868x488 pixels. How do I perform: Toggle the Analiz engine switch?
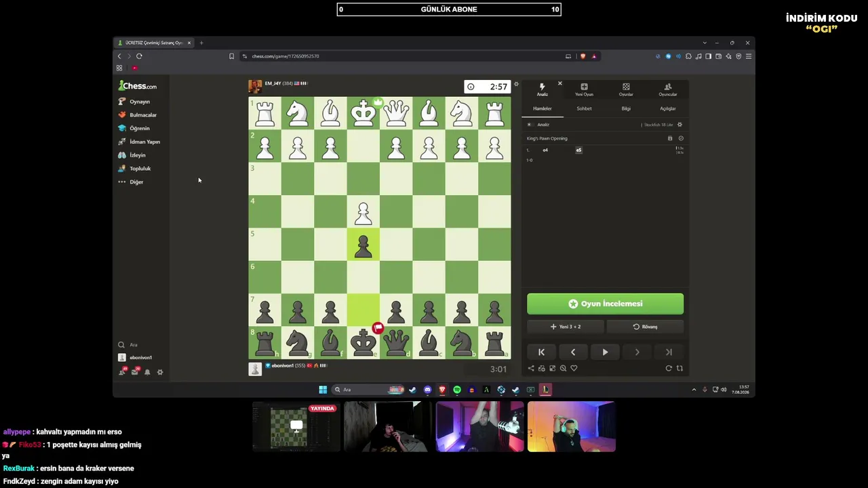(x=530, y=125)
